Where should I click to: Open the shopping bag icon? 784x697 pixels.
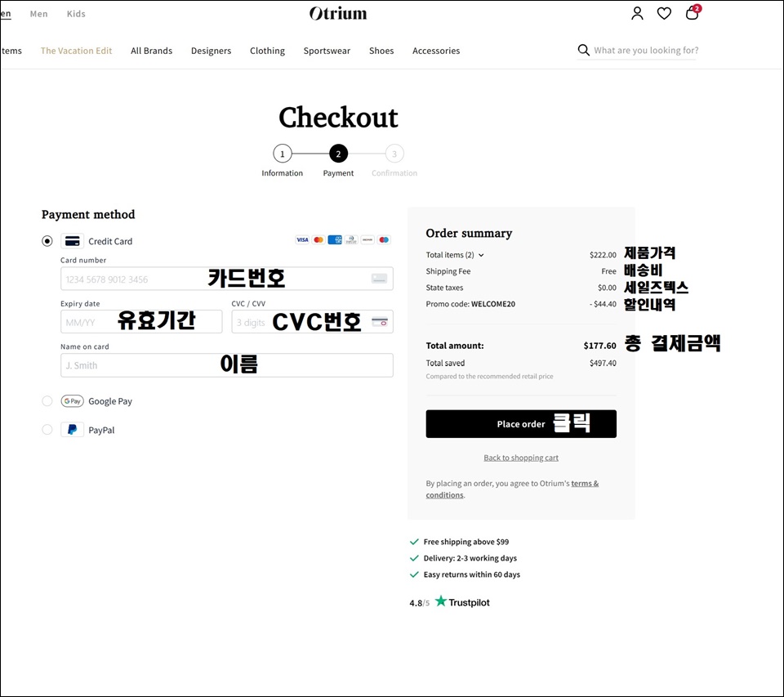tap(692, 12)
